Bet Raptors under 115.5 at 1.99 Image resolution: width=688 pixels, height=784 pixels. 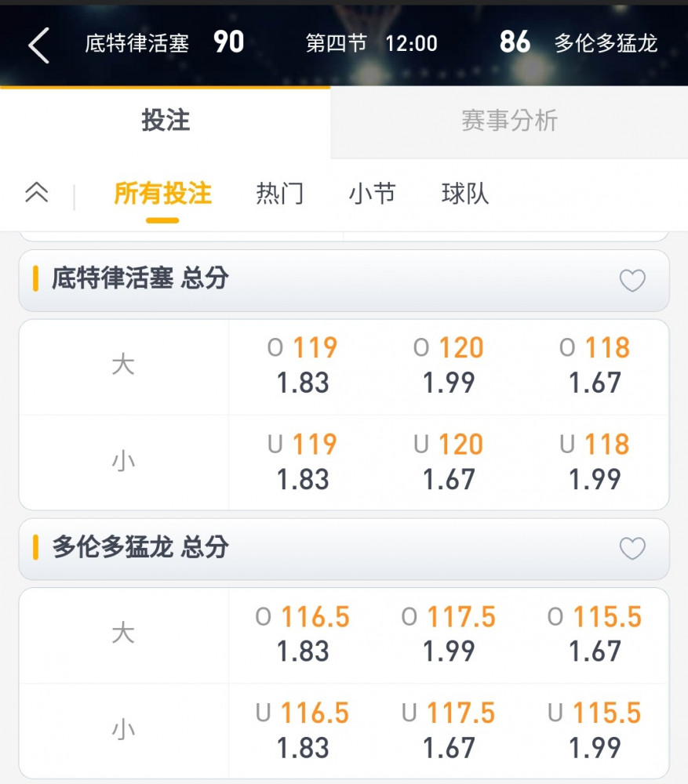(595, 731)
